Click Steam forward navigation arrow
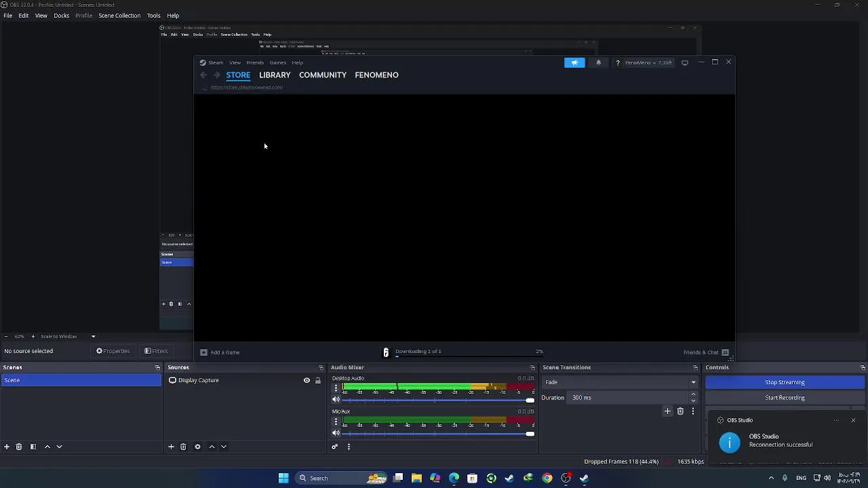 (x=216, y=75)
